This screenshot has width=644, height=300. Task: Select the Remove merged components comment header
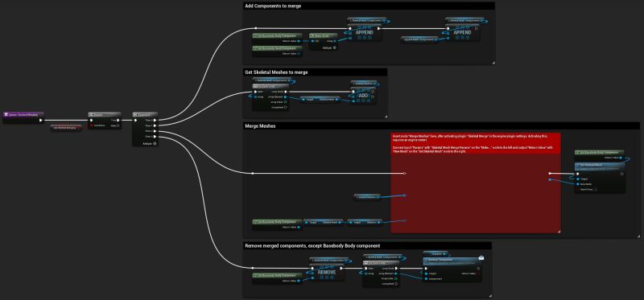367,246
